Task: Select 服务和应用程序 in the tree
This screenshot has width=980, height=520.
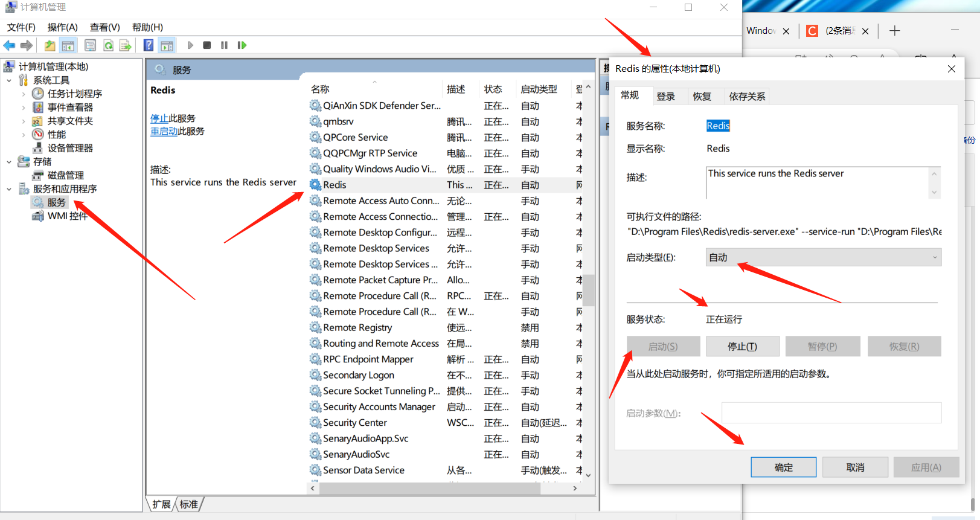Action: (x=65, y=189)
